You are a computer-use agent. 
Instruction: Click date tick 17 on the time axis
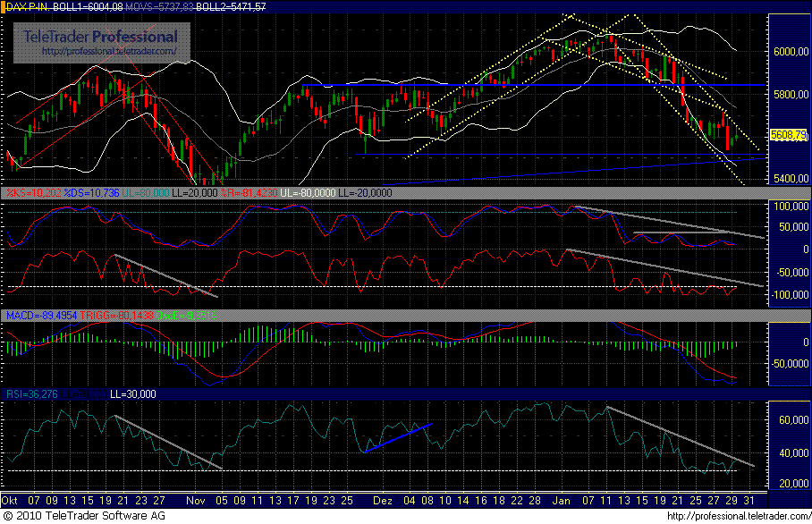tap(293, 500)
